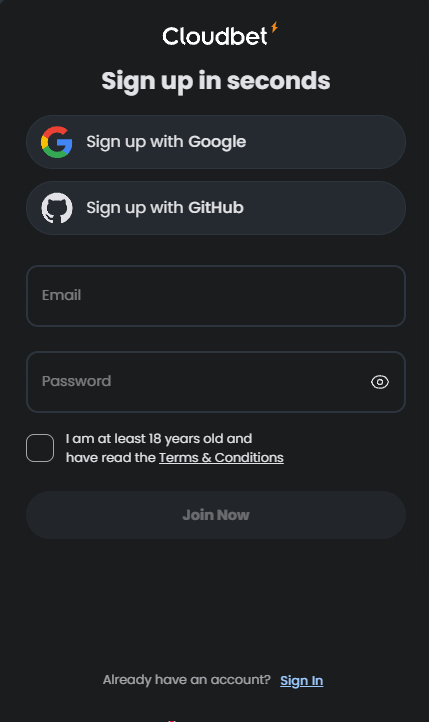Show password using the eye icon
The height and width of the screenshot is (722, 429).
(380, 382)
